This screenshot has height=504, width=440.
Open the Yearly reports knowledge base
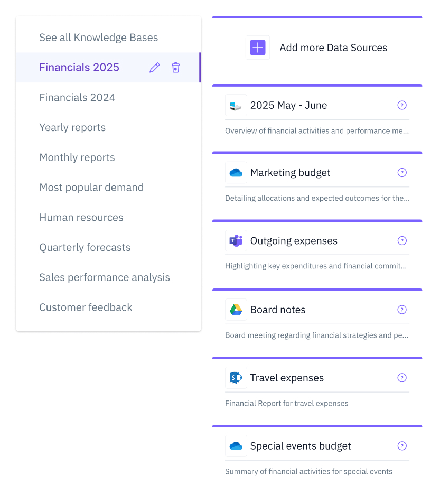72,128
